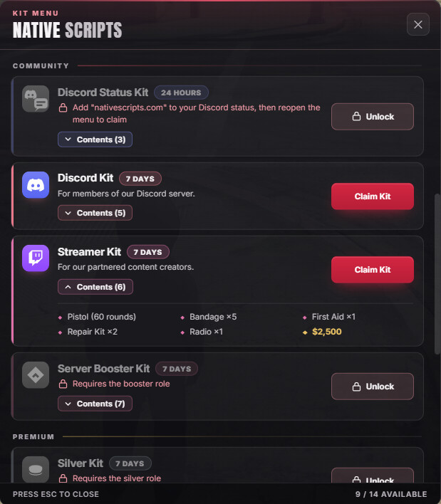Expand Contents (3) of Discord Status Kit
Viewport: 441px width, 504px height.
coord(95,140)
